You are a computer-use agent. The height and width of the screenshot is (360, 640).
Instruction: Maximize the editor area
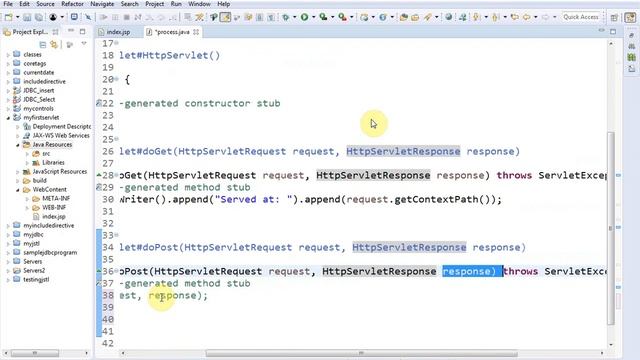[x=613, y=31]
